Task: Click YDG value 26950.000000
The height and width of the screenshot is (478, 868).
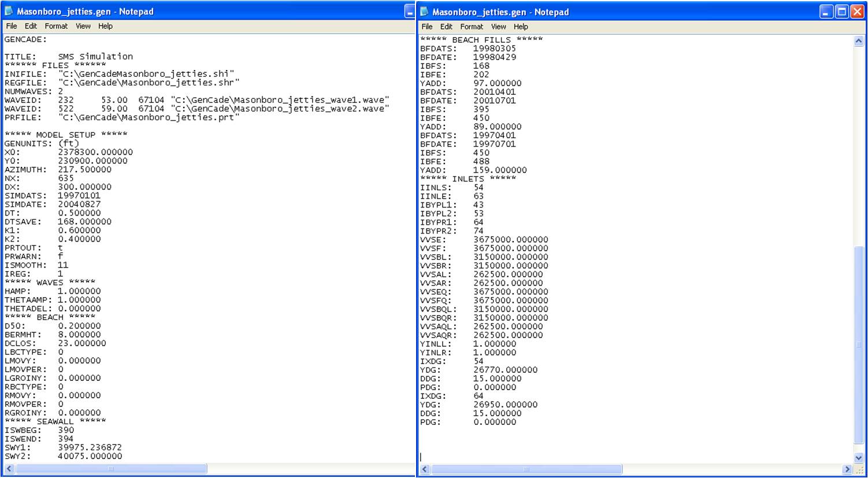Action: point(506,405)
